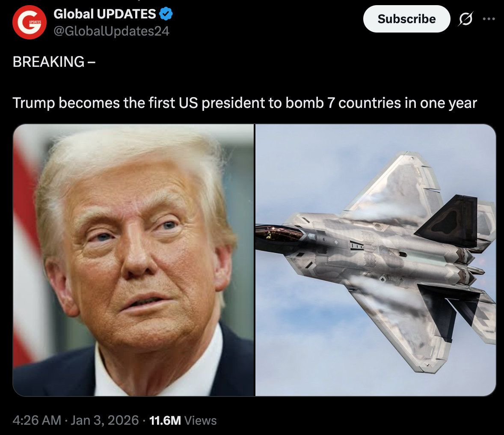The width and height of the screenshot is (504, 435).
Task: View the 11.6M view count analytics
Action: click(165, 420)
